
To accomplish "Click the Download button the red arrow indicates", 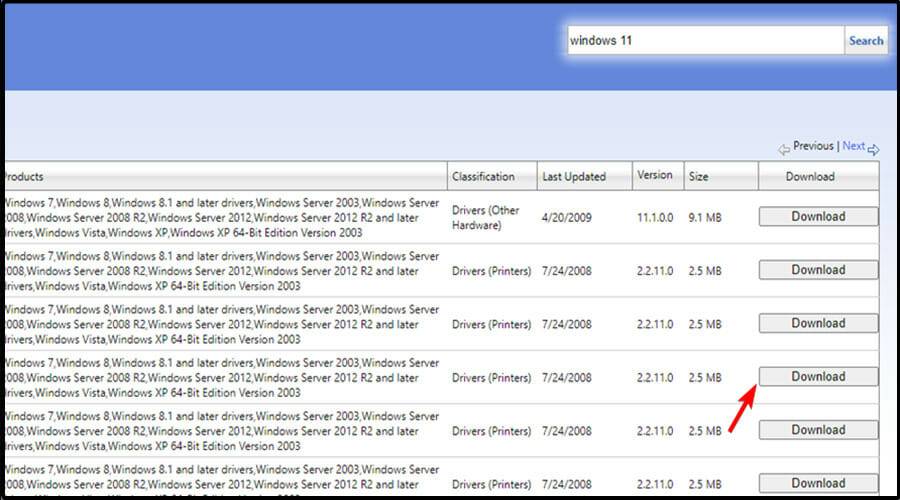I will coord(818,377).
